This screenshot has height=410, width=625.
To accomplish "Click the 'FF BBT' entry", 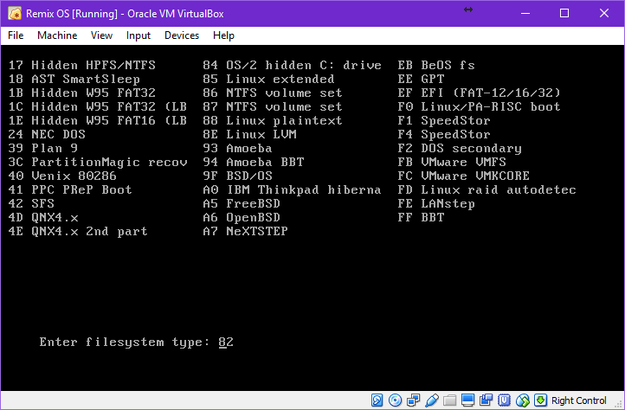I will [421, 218].
